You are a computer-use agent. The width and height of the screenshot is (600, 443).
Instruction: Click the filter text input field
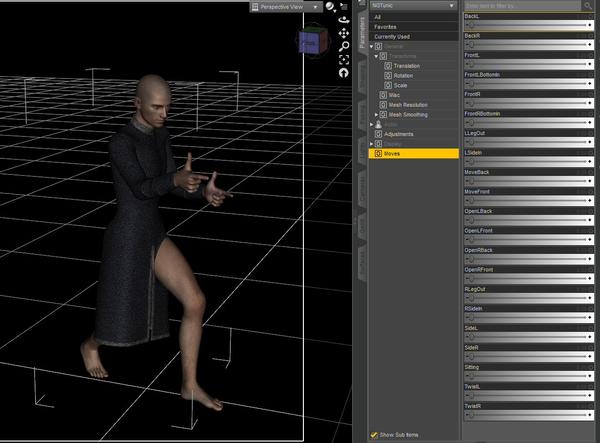pos(522,6)
